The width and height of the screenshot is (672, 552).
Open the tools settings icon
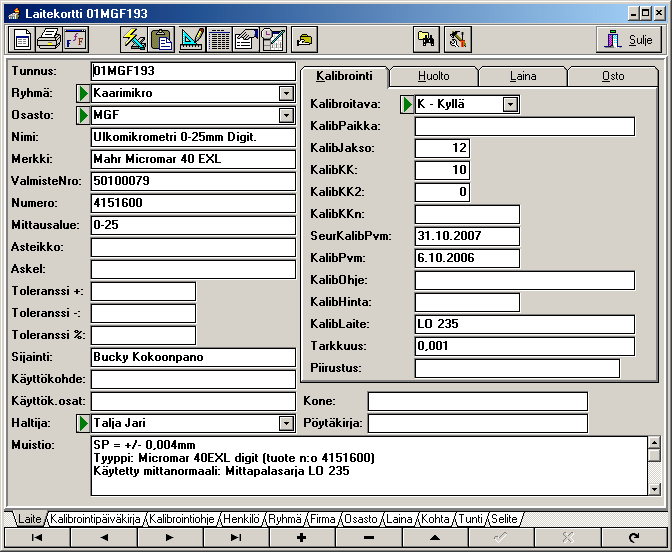(x=458, y=39)
